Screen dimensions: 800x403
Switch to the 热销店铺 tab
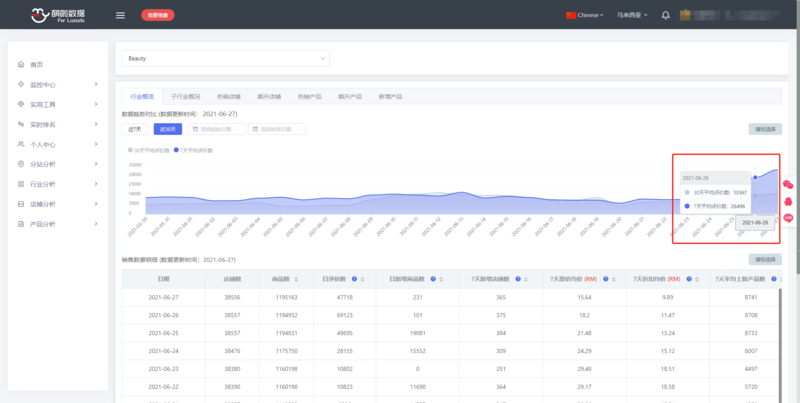(228, 97)
